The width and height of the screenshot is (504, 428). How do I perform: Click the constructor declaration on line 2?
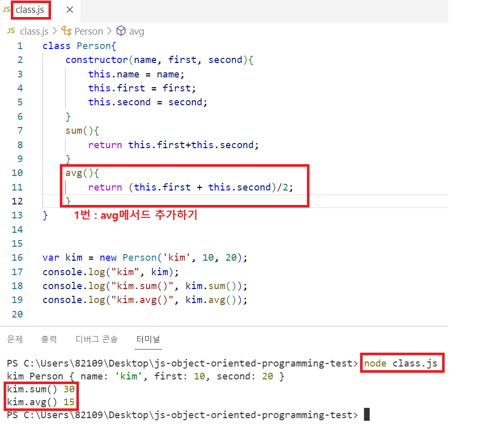(x=159, y=60)
